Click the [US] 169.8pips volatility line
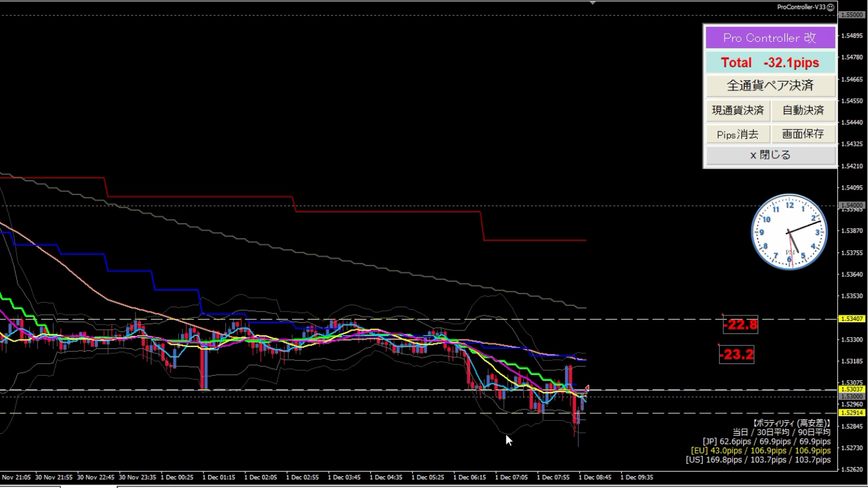Screen dimensions: 868x488 [x=759, y=459]
